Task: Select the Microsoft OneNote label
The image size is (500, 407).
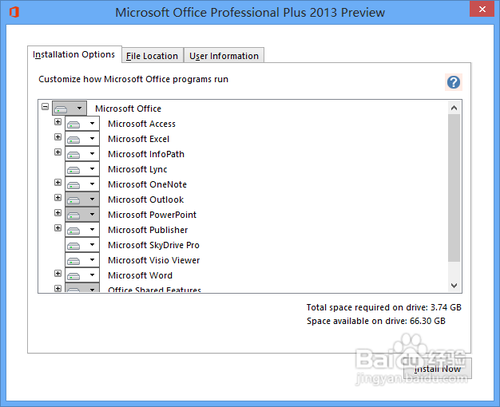Action: click(x=147, y=185)
